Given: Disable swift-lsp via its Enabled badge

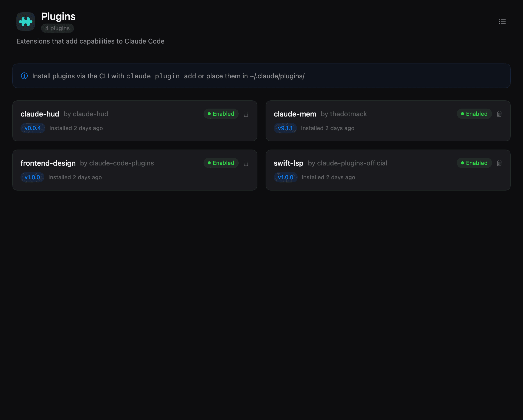Looking at the screenshot, I should point(474,163).
